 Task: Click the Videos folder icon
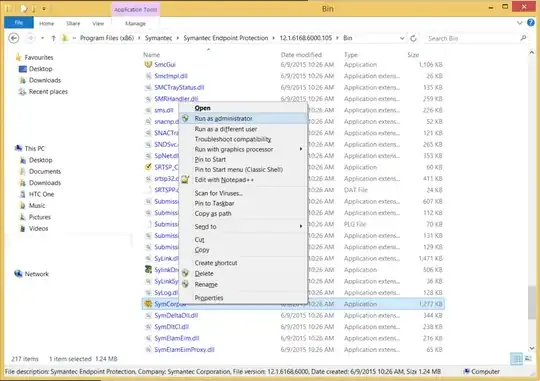coord(23,228)
